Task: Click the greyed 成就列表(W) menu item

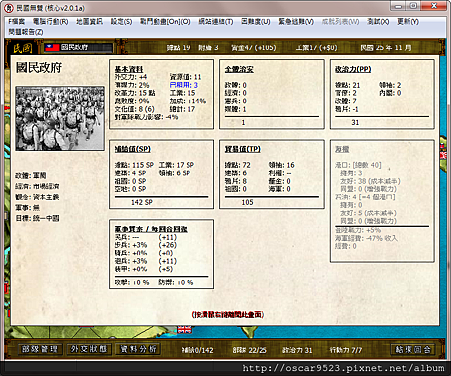Action: (340, 22)
